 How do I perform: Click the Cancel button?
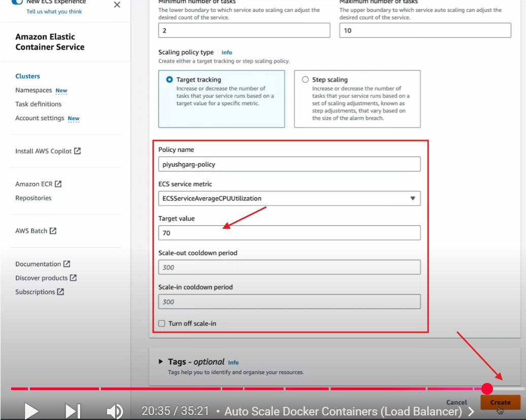point(457,402)
